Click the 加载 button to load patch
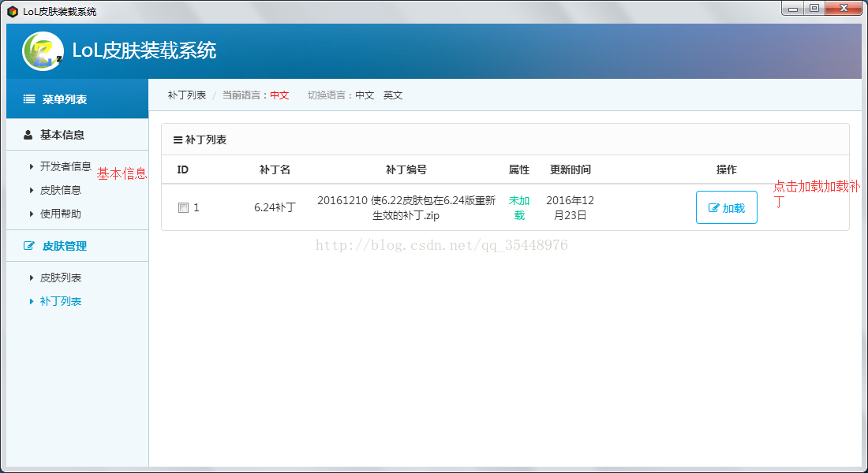This screenshot has width=868, height=473. 726,207
